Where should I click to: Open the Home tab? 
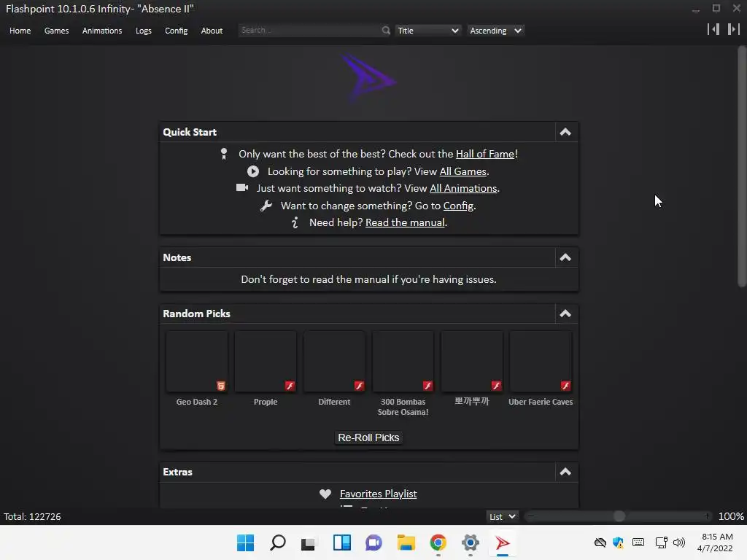(x=20, y=31)
